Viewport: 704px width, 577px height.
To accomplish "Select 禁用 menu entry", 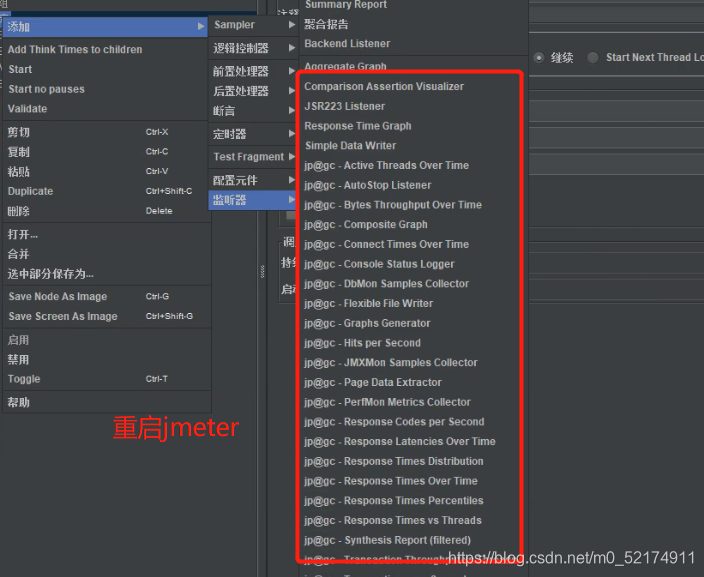I will pos(105,360).
